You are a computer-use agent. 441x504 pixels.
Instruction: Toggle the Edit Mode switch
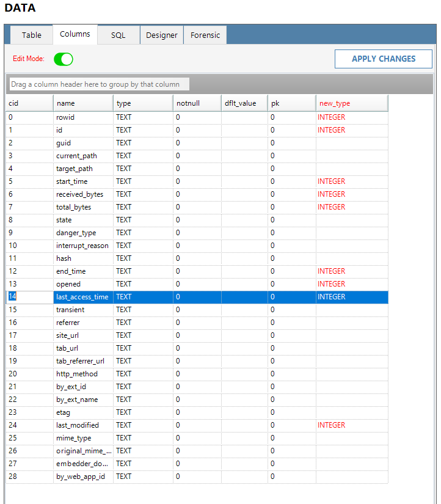pyautogui.click(x=63, y=59)
